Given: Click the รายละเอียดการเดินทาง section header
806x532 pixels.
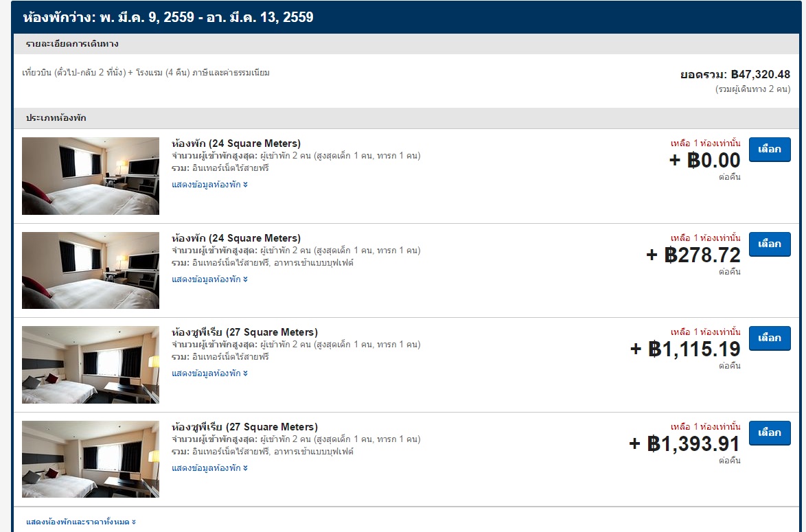Looking at the screenshot, I should point(72,44).
